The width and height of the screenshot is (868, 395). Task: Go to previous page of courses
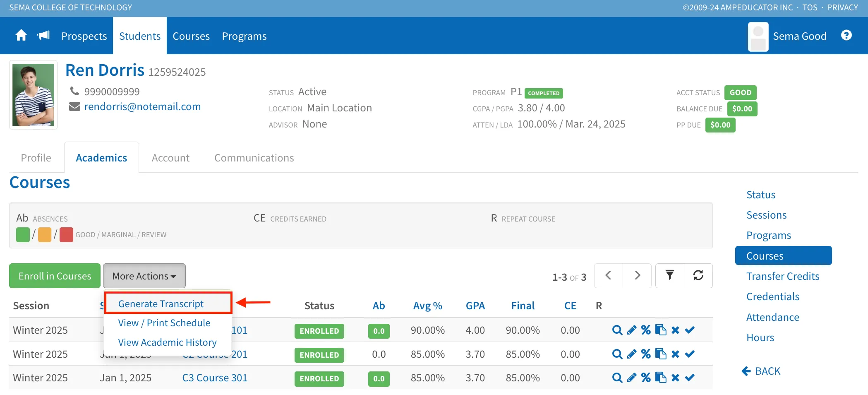609,275
